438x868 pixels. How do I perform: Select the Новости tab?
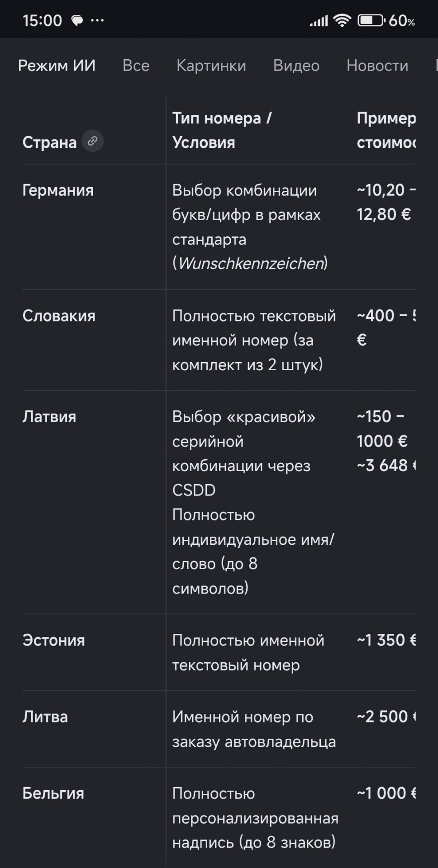point(377,66)
